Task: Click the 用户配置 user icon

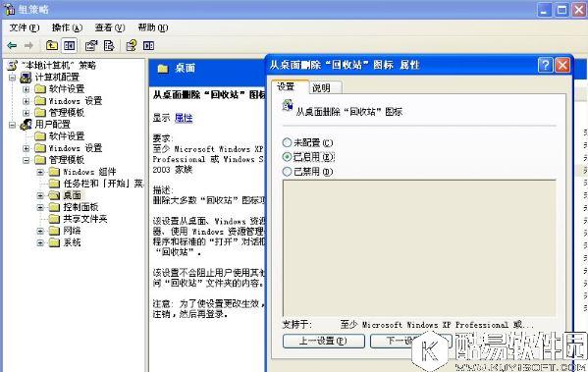Action: [26, 125]
